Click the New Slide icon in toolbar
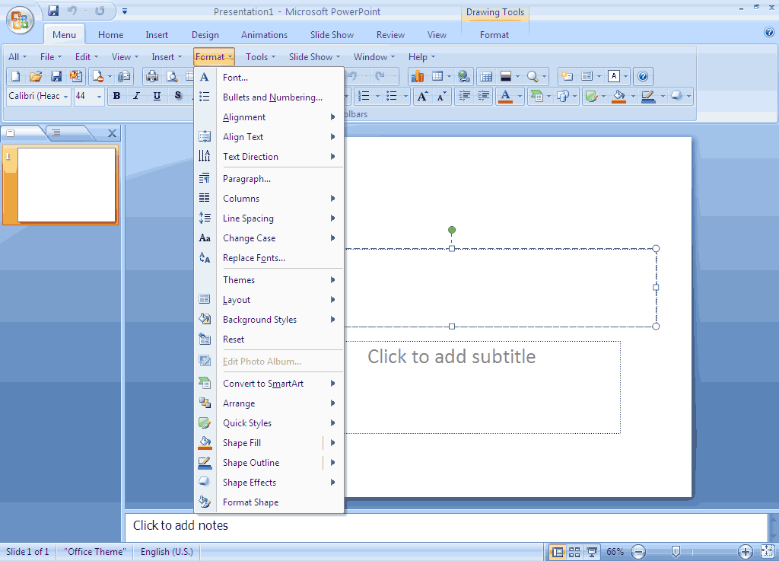Viewport: 779px width, 561px height. (x=567, y=77)
